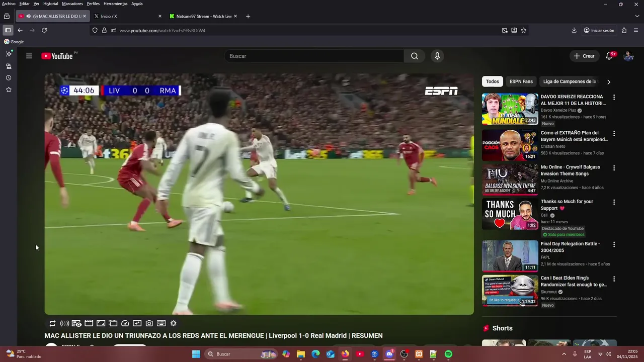Open options for Final Day Relegation video
Image resolution: width=644 pixels, height=362 pixels.
pyautogui.click(x=614, y=244)
